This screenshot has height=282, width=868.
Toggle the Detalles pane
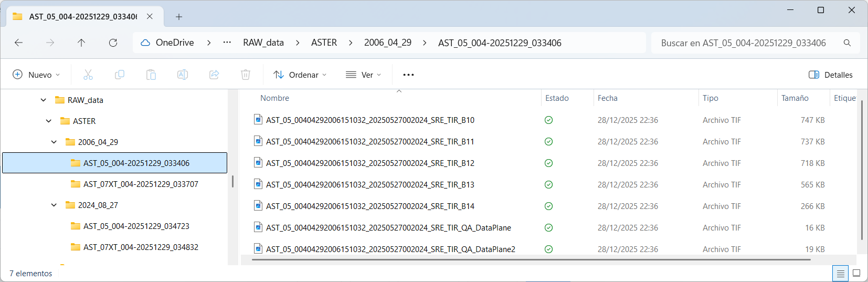(831, 75)
